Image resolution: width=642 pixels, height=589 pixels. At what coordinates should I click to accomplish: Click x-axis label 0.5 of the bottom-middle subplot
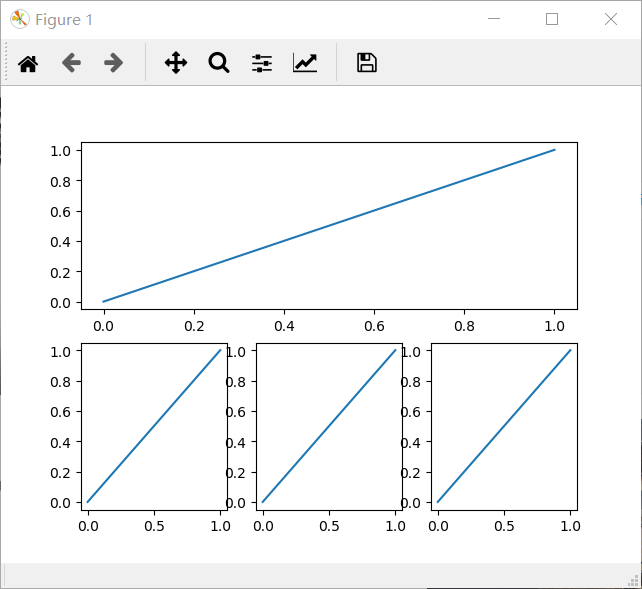[329, 526]
